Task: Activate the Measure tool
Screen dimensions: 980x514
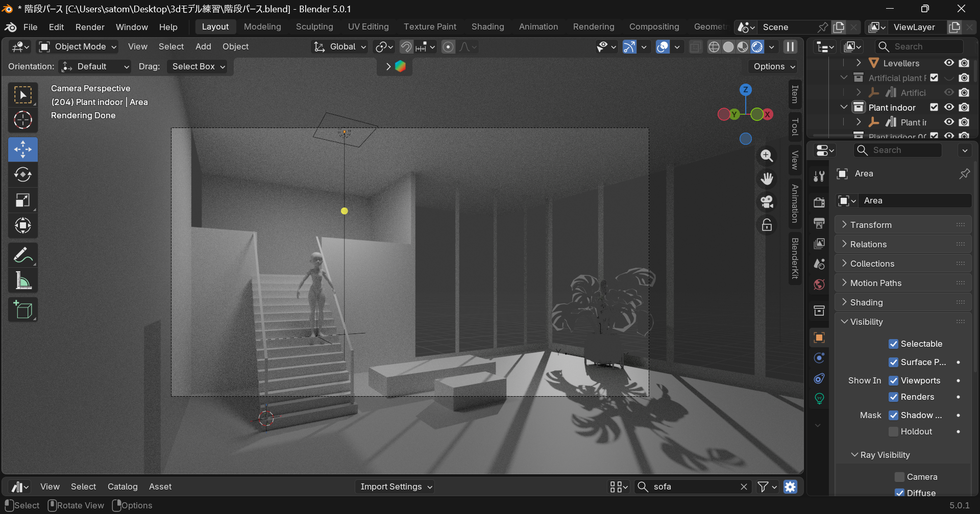Action: pos(22,281)
